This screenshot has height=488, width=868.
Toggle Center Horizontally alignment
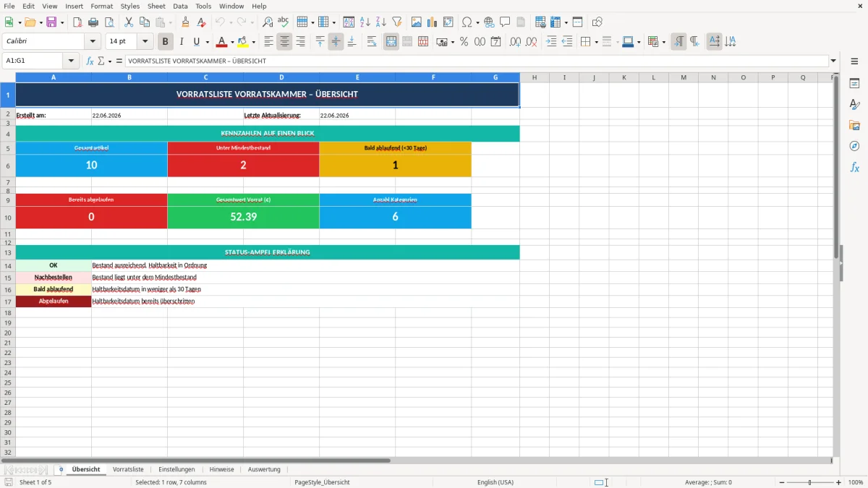(x=284, y=42)
